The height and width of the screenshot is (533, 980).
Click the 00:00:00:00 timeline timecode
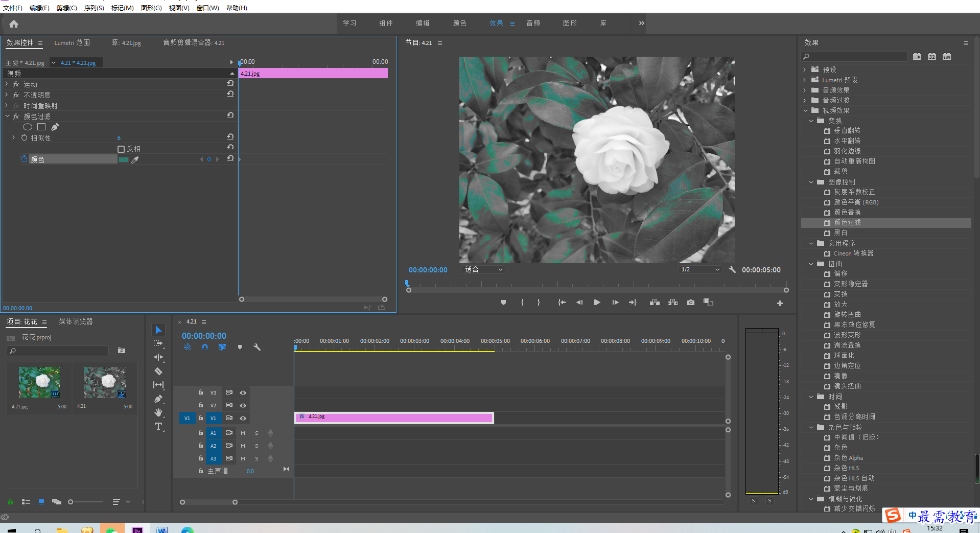[x=204, y=336]
